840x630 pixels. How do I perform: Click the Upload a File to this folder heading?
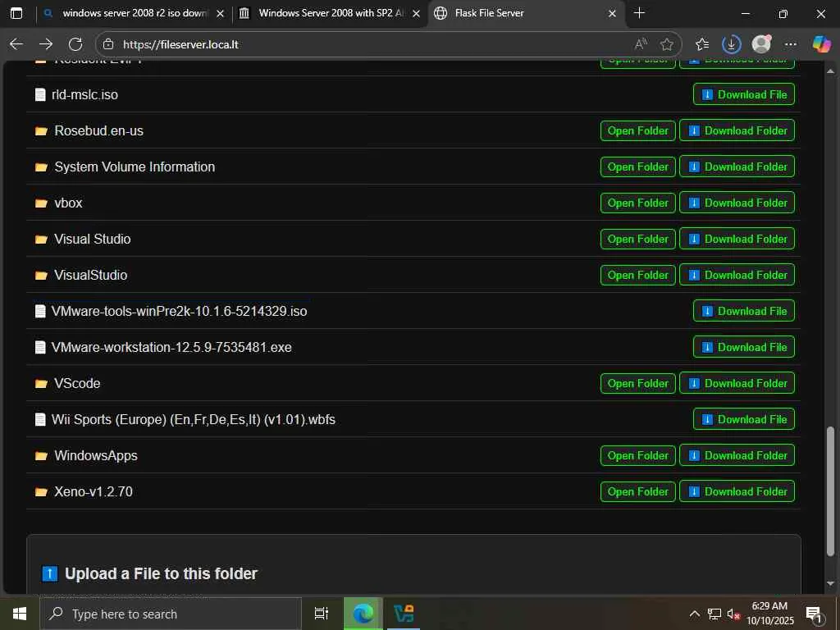[161, 573]
